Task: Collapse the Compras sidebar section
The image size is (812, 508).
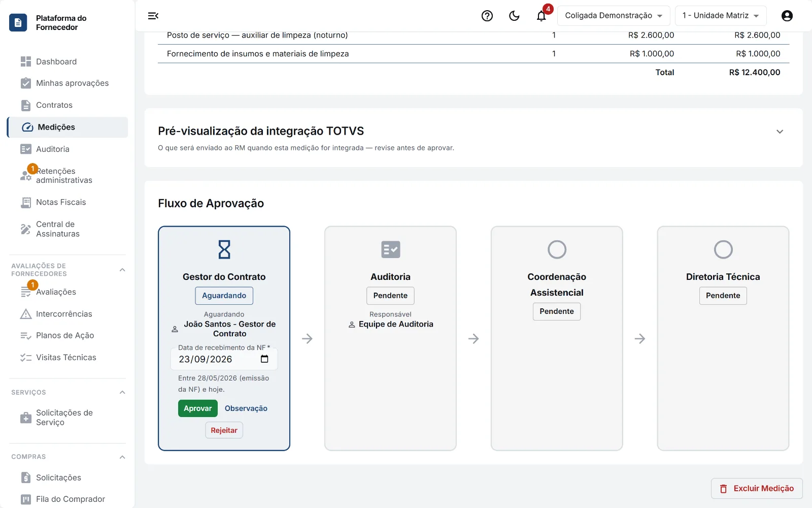Action: point(122,457)
